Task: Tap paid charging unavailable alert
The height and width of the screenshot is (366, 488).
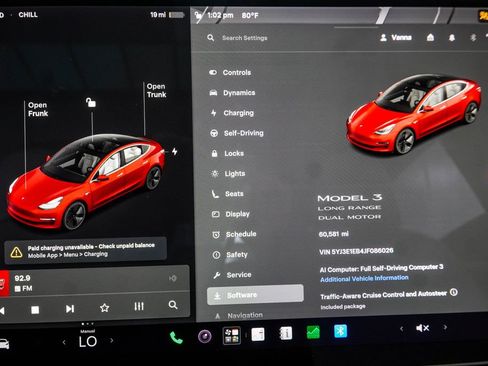Action: pyautogui.click(x=86, y=250)
